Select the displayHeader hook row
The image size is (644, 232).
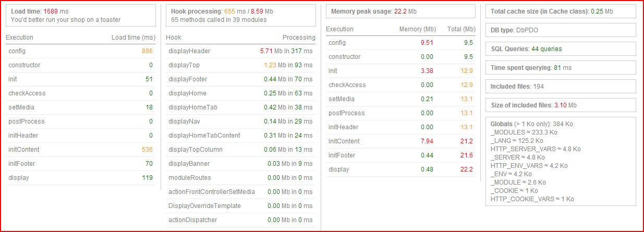click(x=241, y=51)
